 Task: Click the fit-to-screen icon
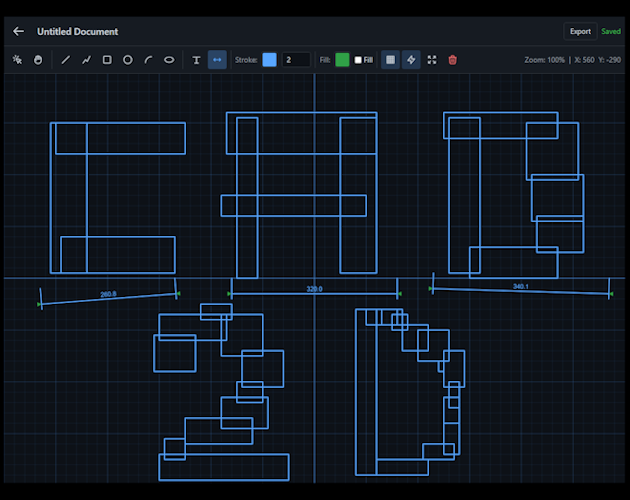(432, 60)
